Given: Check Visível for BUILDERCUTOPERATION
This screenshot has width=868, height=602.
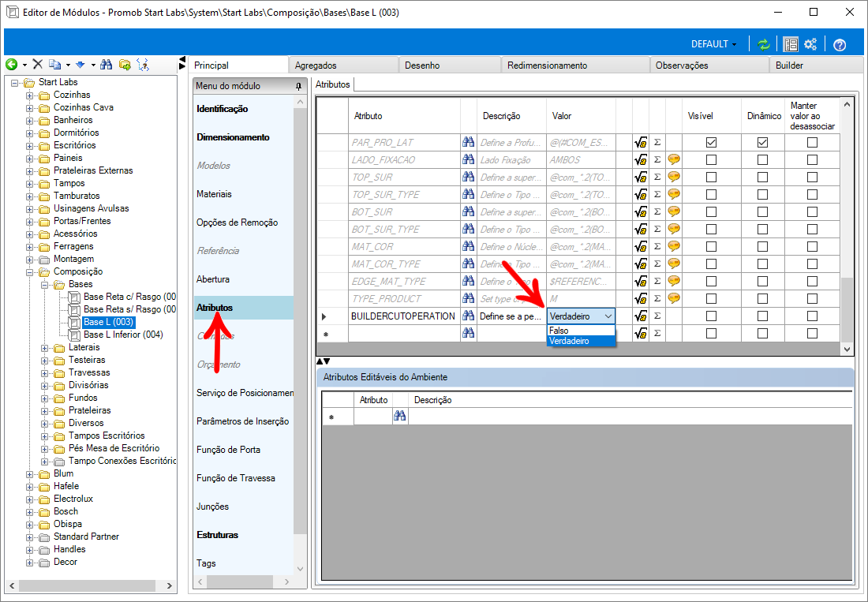Looking at the screenshot, I should coord(711,316).
